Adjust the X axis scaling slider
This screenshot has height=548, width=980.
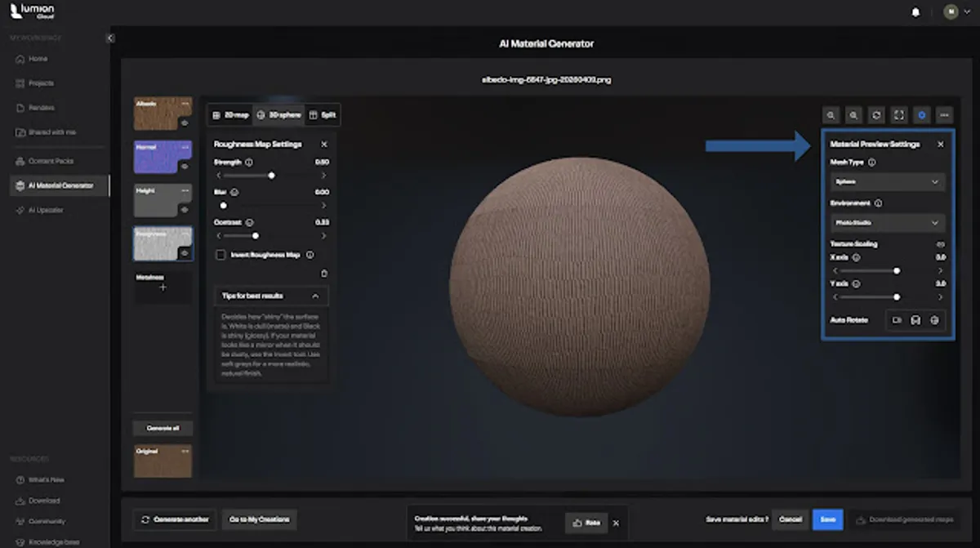pos(897,270)
